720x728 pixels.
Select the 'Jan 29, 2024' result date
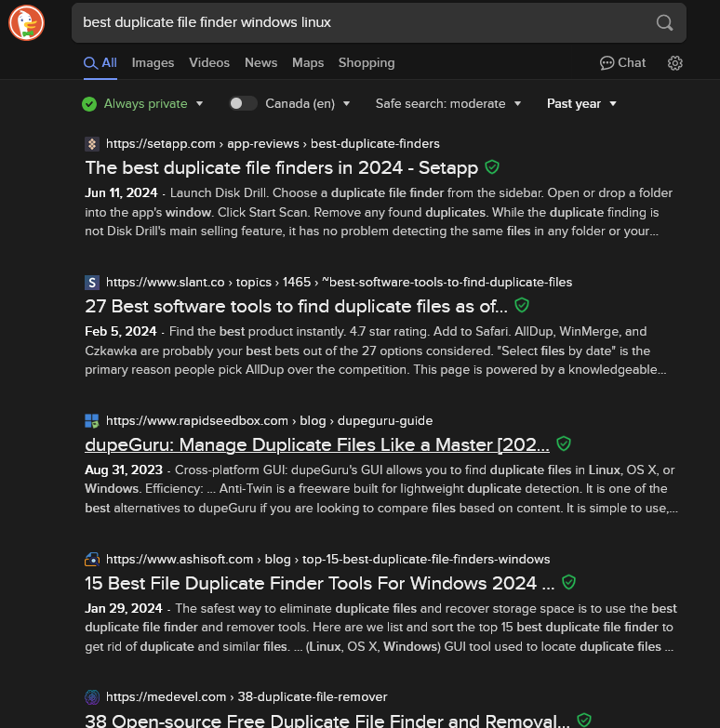click(x=124, y=608)
